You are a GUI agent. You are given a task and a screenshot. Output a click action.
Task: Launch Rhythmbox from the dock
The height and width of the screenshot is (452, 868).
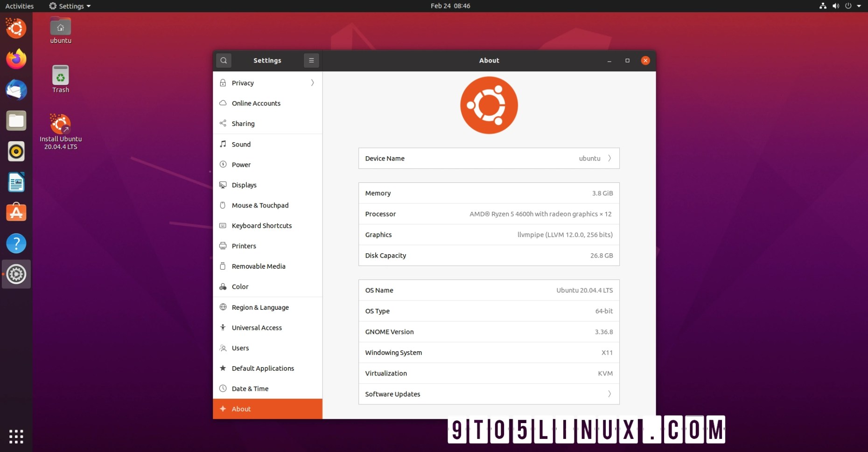[x=16, y=151]
